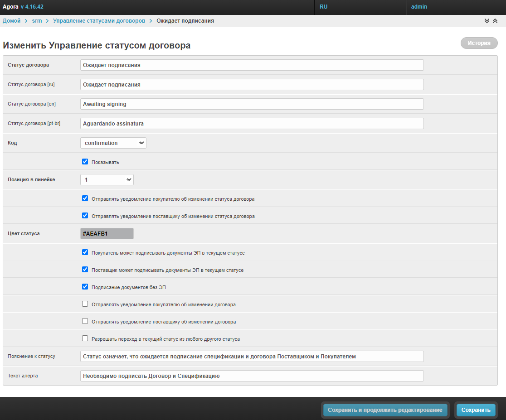506x420 pixels.
Task: Uncheck the Показывать checkbox
Action: [x=85, y=161]
